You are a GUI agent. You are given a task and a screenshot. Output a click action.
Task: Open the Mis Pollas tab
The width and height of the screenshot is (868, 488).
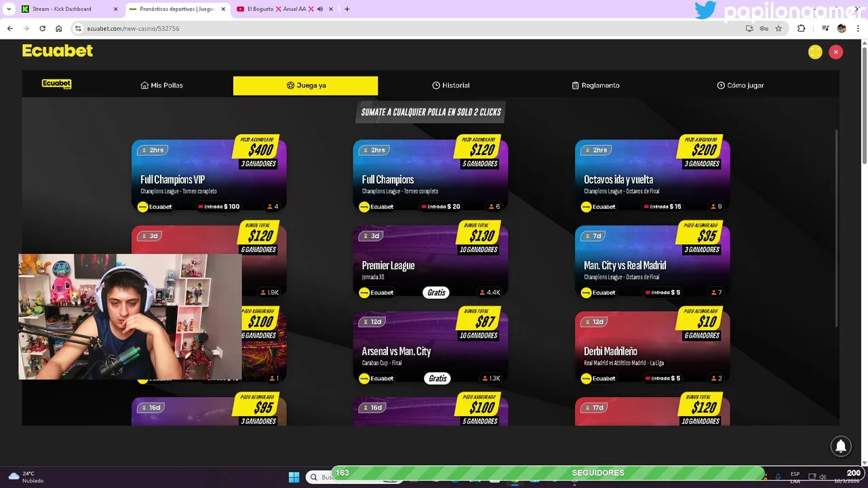161,85
